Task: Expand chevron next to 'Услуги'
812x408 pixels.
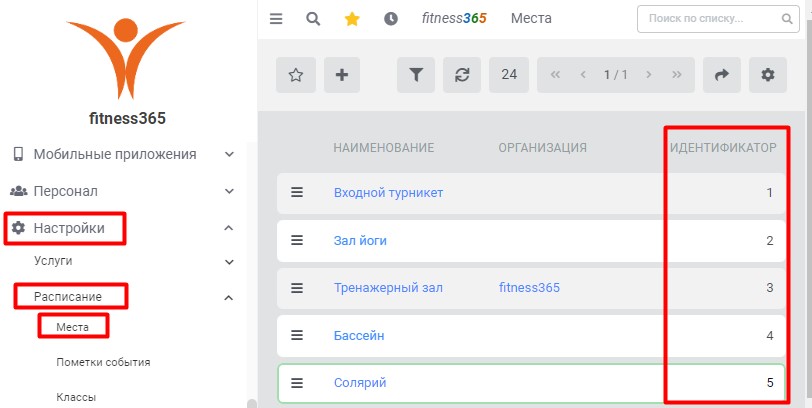Action: click(229, 262)
